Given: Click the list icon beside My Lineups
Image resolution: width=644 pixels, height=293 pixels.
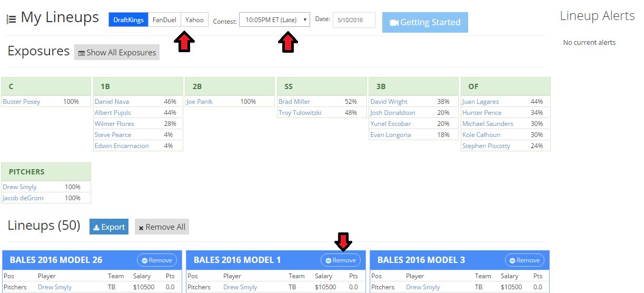Looking at the screenshot, I should tap(11, 19).
